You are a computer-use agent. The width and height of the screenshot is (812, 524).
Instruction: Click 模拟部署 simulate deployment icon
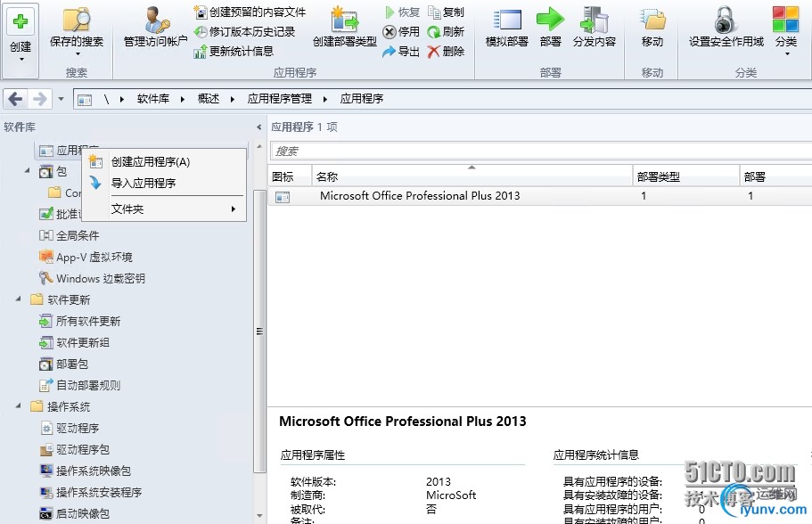pos(507,20)
